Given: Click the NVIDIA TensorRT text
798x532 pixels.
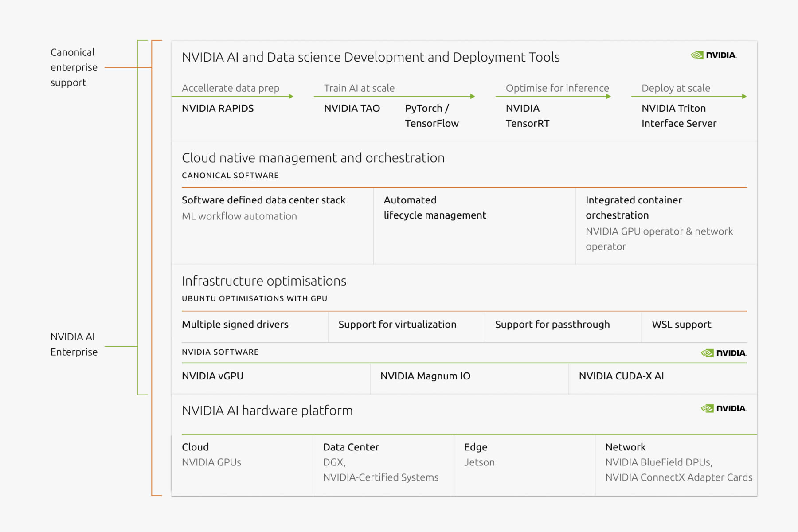Looking at the screenshot, I should click(x=528, y=116).
